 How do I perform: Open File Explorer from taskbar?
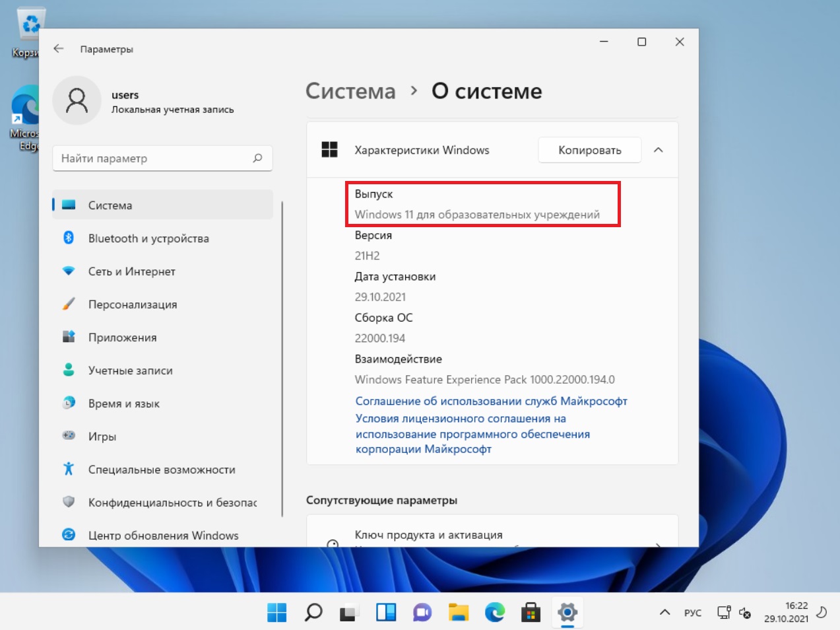459,612
